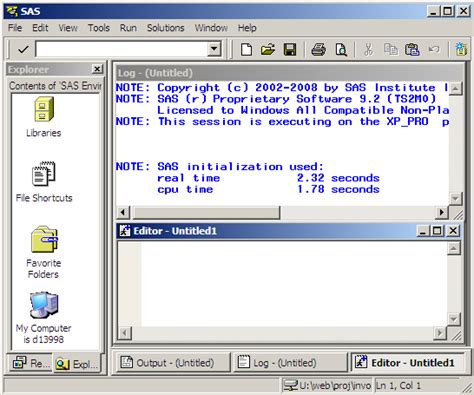
Task: Click the 'real time 2.32 seconds' log line
Action: click(268, 178)
